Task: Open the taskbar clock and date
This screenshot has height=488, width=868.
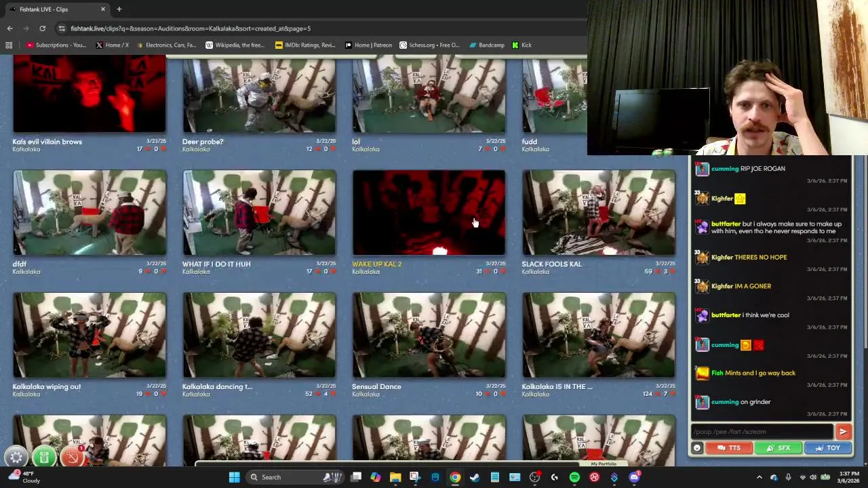Action: click(848, 477)
